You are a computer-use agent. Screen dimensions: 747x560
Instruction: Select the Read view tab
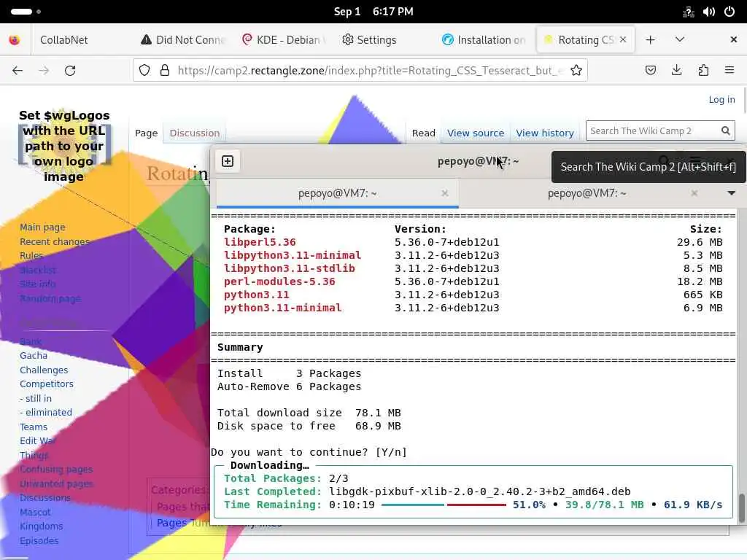tap(424, 133)
